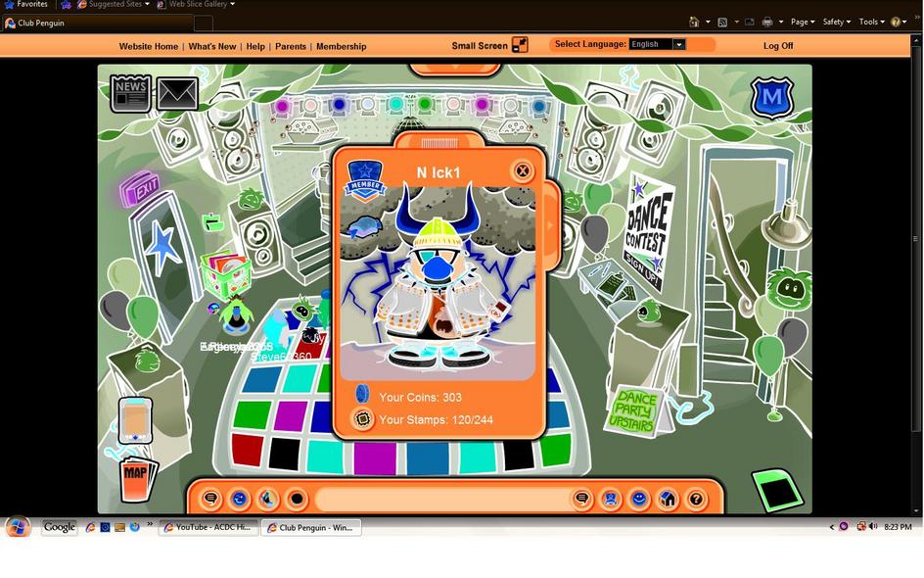Switch to the Club Penguin taskbar window

coord(311,527)
